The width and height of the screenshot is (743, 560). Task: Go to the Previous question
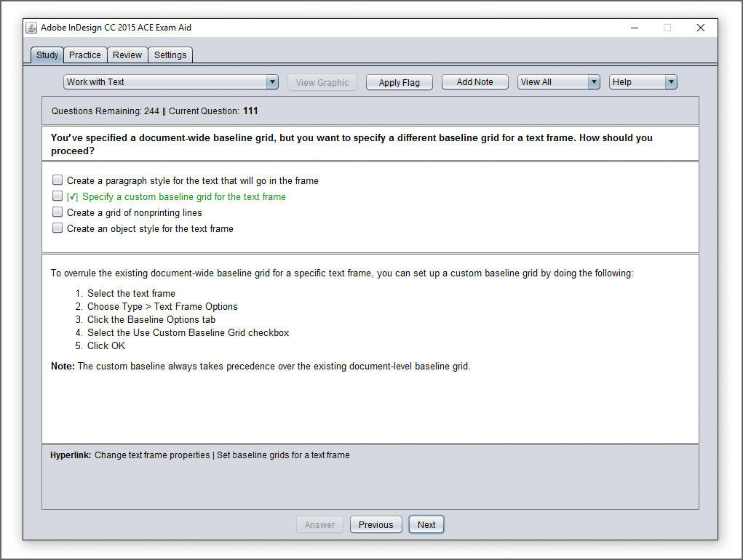tap(376, 524)
